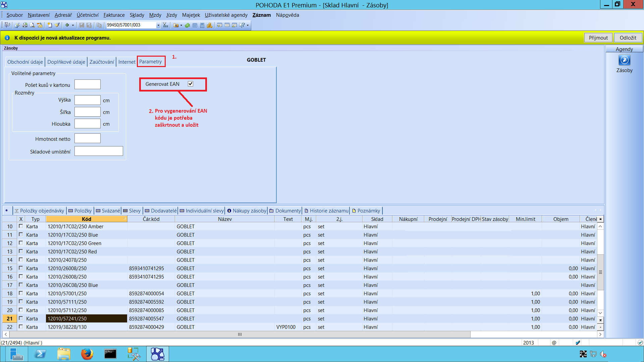Click the round check icon at the status bar's right end
The height and width of the screenshot is (362, 644).
click(640, 343)
